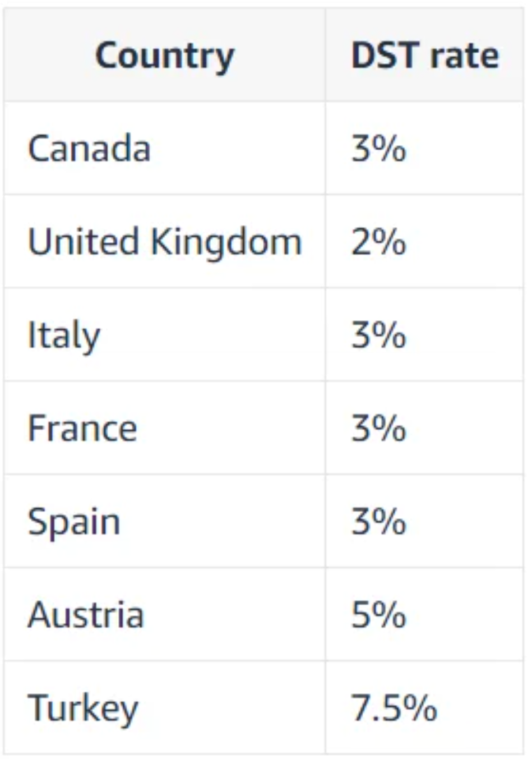Image resolution: width=532 pixels, height=759 pixels.
Task: Click Spain's 3% DST rate value
Action: click(x=378, y=522)
